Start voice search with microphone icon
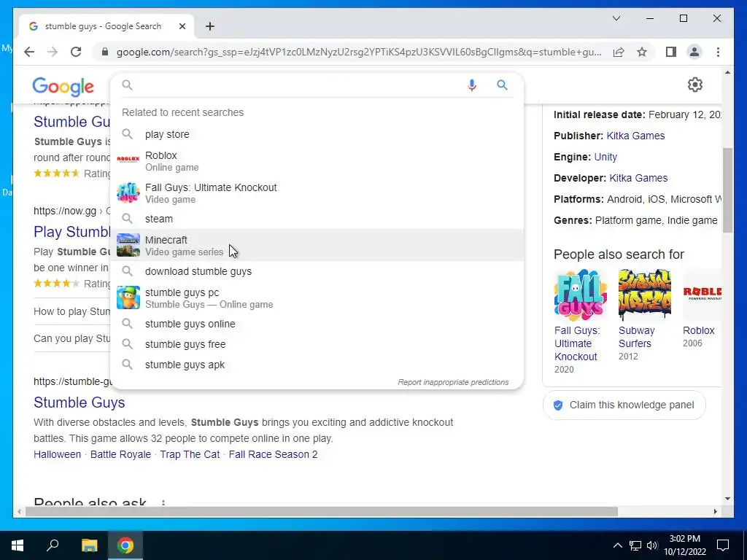The height and width of the screenshot is (560, 747). point(472,85)
